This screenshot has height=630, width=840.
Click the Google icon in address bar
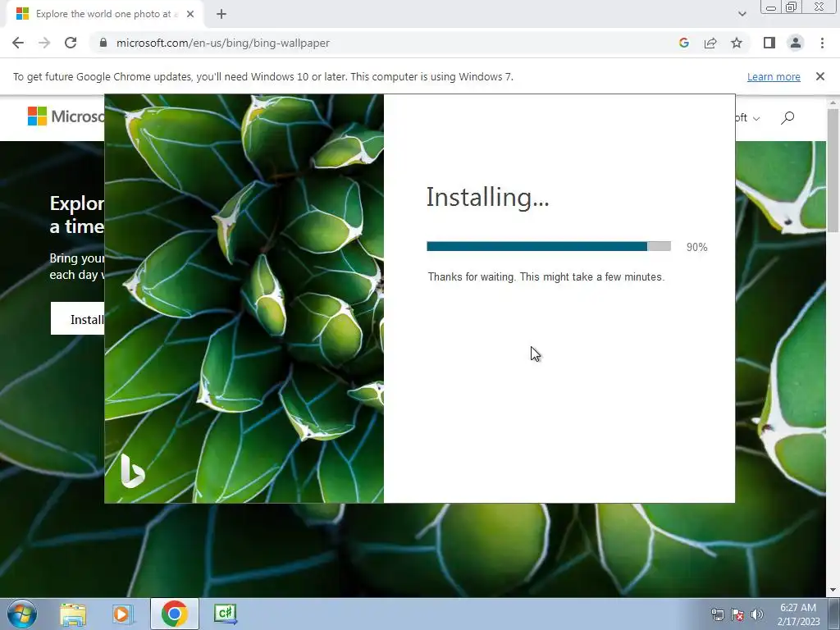pyautogui.click(x=683, y=43)
